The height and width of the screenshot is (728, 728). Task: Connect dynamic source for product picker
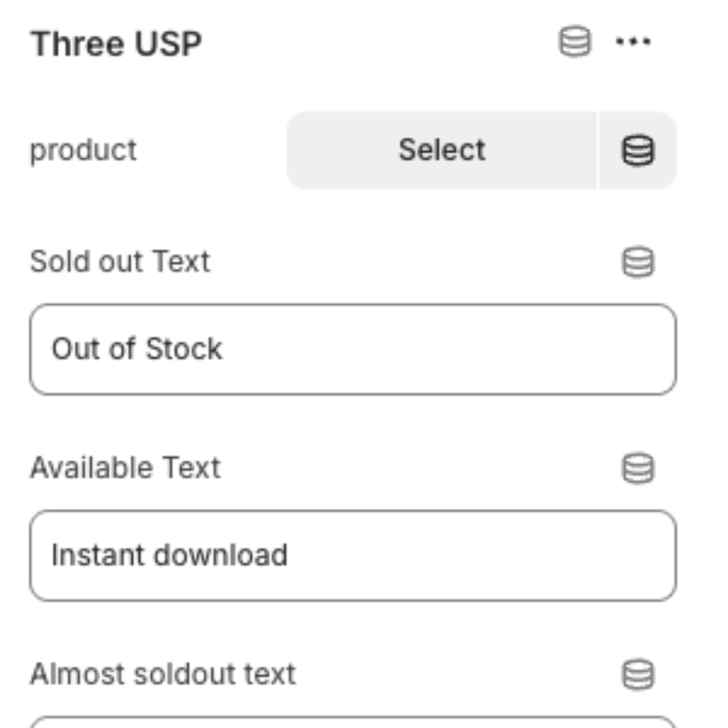[x=638, y=151]
